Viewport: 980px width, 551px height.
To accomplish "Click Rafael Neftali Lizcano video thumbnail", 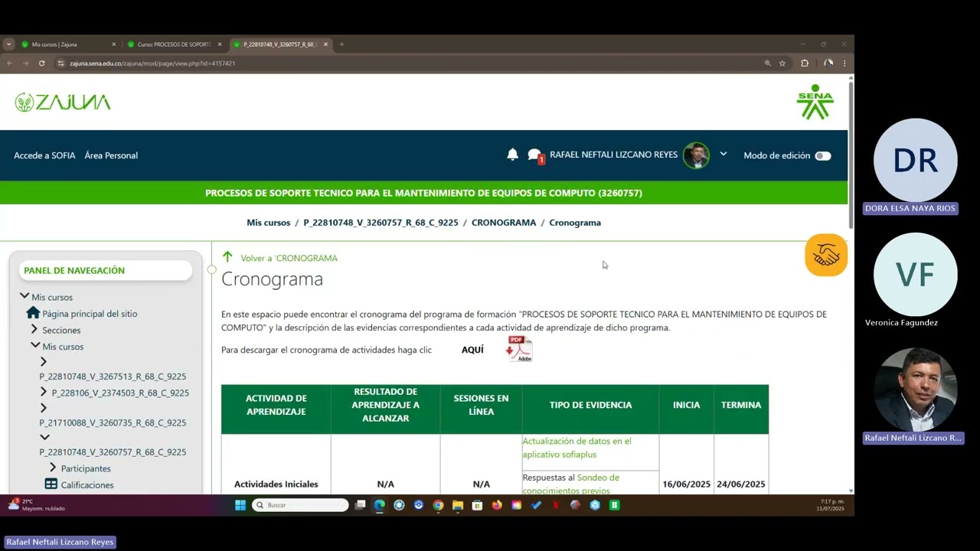I will (915, 390).
